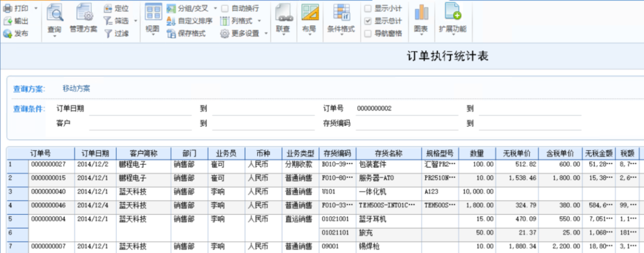Click the 锡焊枪 inventory name cell

(389, 246)
